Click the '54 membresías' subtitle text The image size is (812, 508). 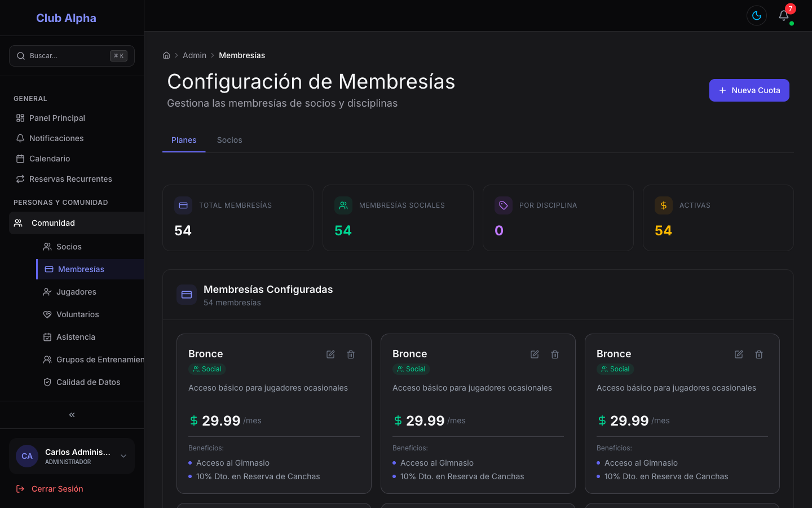tap(232, 303)
